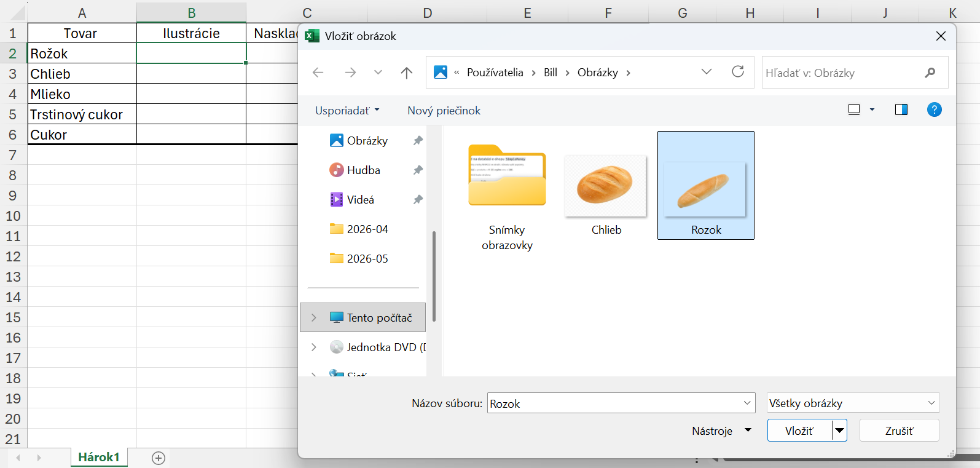Image resolution: width=980 pixels, height=468 pixels.
Task: Select cell A2 'Rožok' in Excel
Action: [x=82, y=54]
